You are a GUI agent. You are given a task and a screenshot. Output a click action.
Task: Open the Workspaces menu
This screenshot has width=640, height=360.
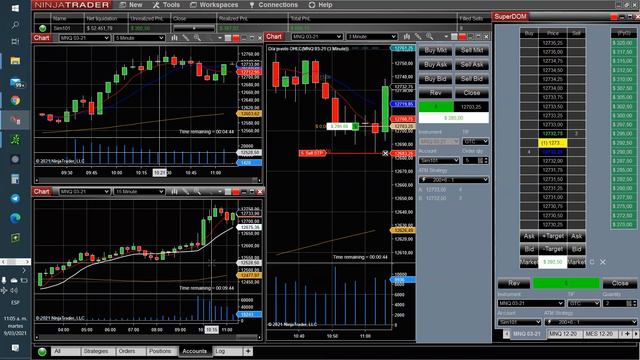[214, 5]
